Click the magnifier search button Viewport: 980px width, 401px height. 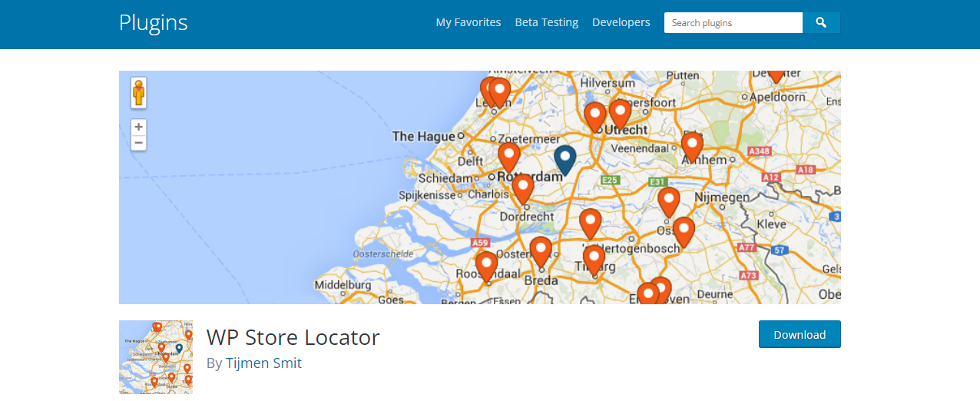coord(821,23)
